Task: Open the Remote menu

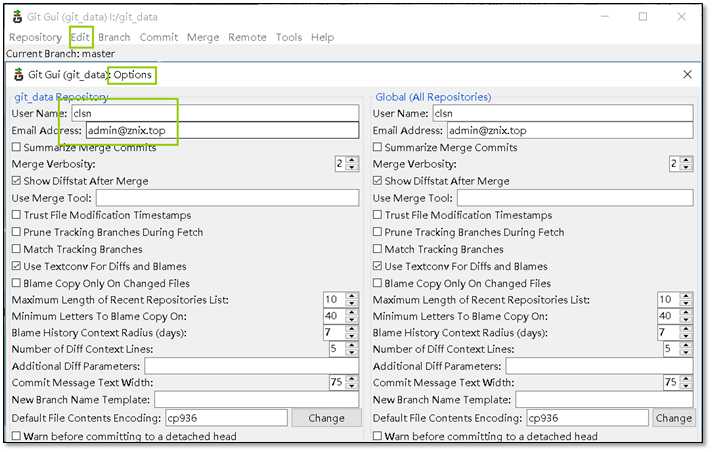Action: 247,37
